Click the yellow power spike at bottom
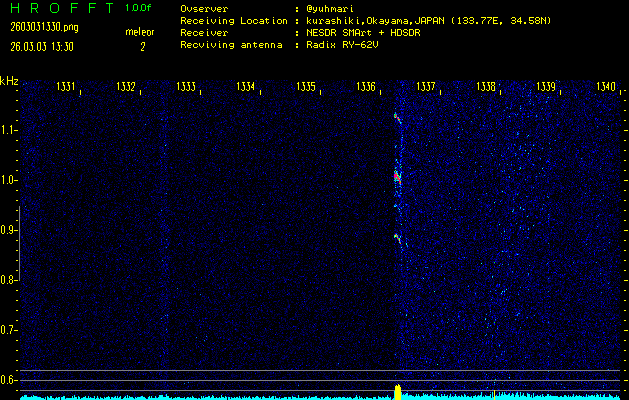This screenshot has height=400, width=629. click(x=398, y=391)
